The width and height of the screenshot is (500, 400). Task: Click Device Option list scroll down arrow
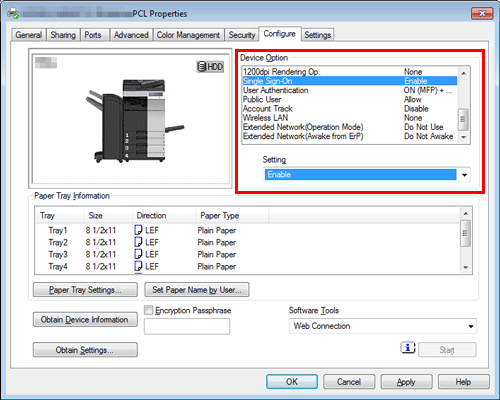click(464, 137)
